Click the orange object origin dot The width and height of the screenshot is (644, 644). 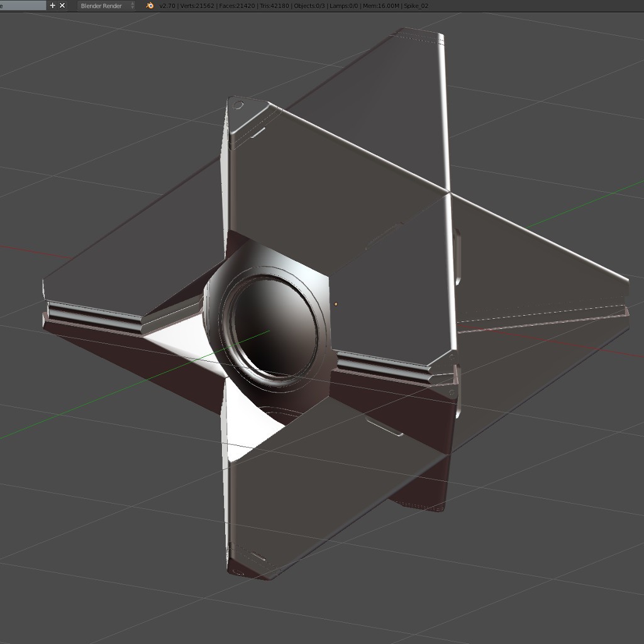point(336,304)
